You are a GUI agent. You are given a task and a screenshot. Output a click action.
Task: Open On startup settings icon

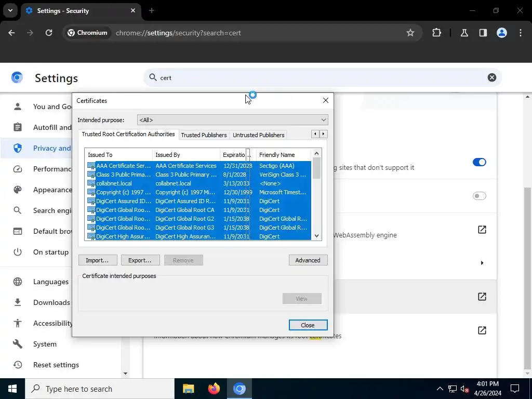pos(18,252)
